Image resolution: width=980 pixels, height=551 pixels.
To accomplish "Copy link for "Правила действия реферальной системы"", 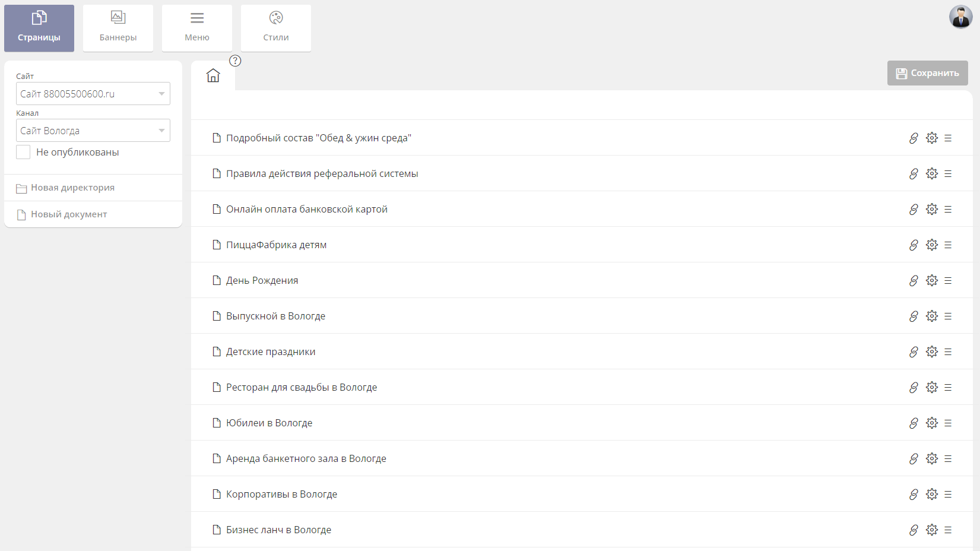I will click(914, 173).
